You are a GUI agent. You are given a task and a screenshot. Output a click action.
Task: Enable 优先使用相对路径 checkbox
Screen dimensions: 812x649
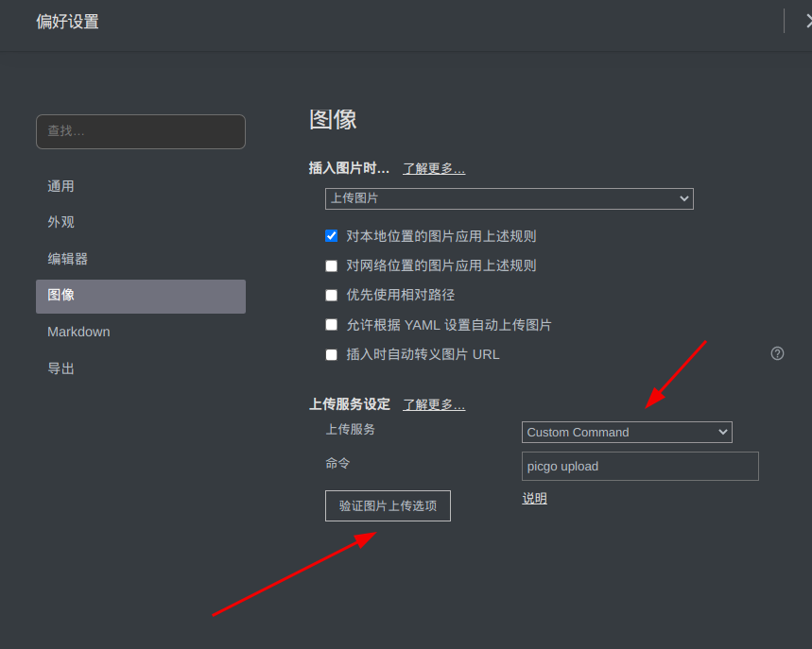tap(332, 295)
